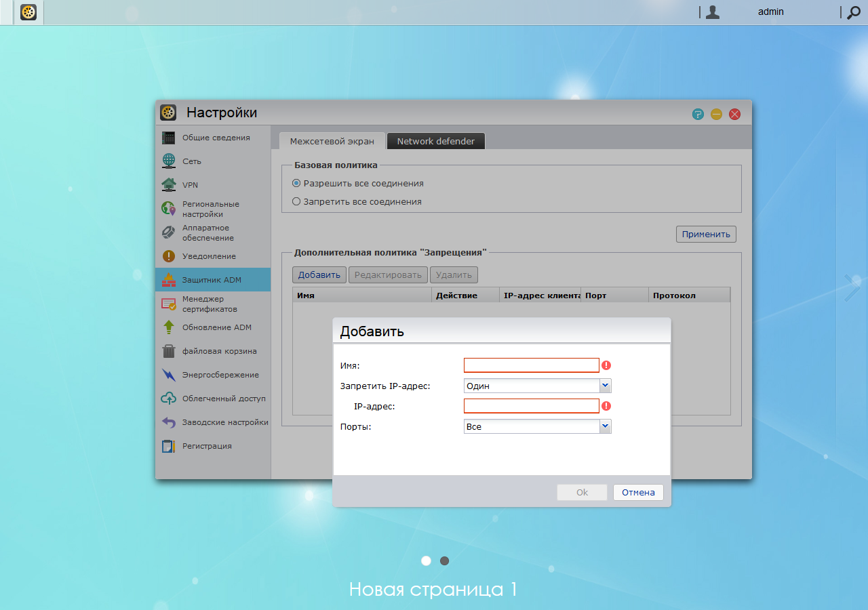Screen dimensions: 868x610
Task: Expand the Порты dropdown
Action: pos(538,426)
